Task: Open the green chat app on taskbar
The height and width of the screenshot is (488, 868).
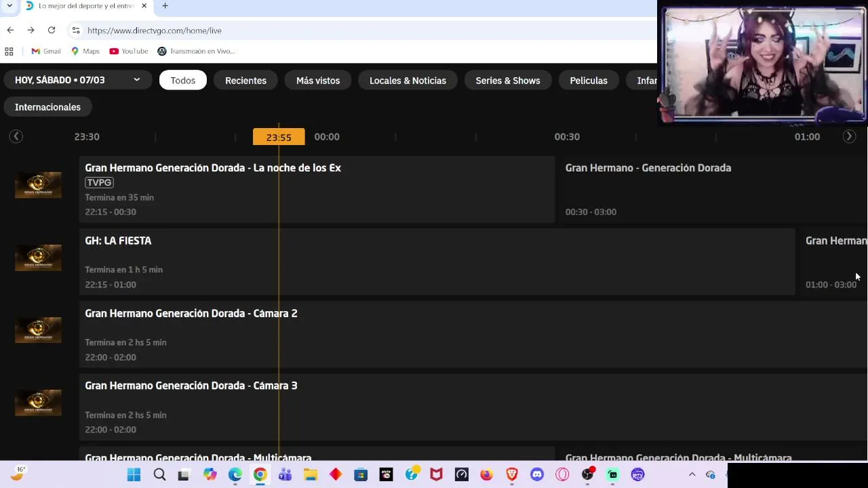Action: (612, 474)
